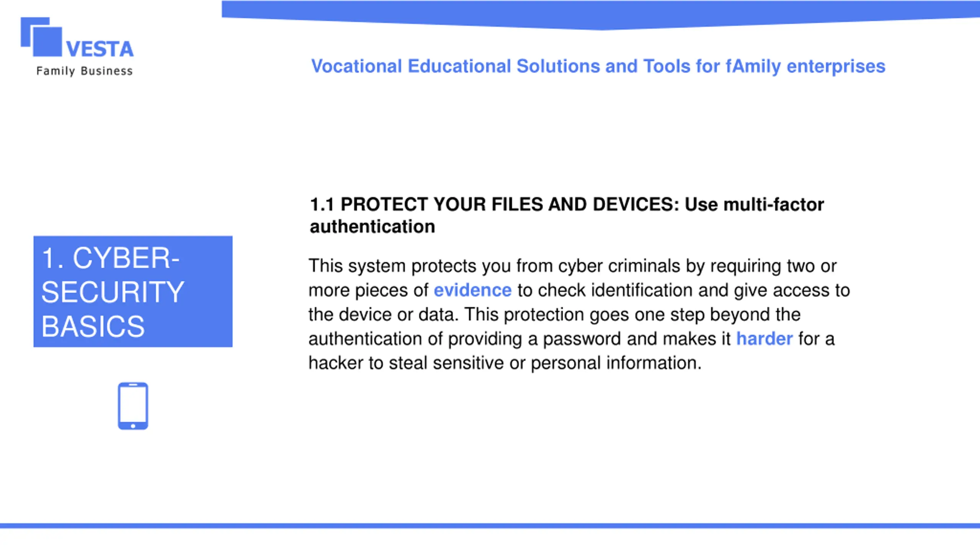The width and height of the screenshot is (980, 551).
Task: Click the word 'SECURITY' in the blue box
Action: [113, 292]
